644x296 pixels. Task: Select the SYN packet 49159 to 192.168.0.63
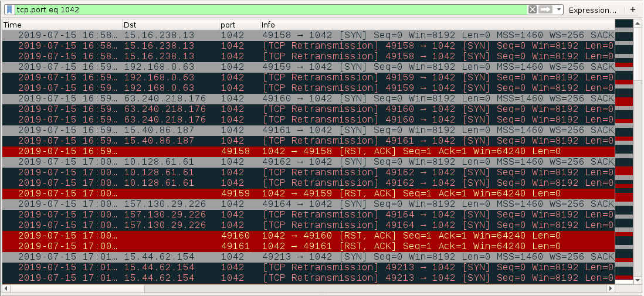[309, 67]
